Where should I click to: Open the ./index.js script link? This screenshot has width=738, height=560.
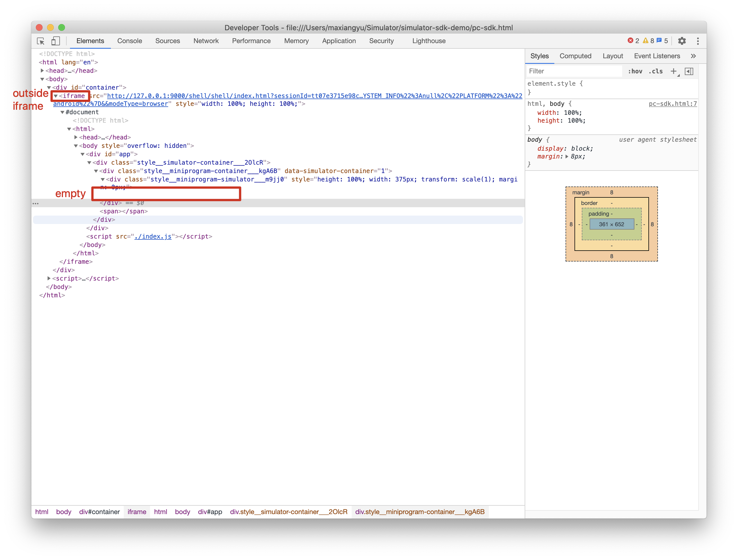153,236
